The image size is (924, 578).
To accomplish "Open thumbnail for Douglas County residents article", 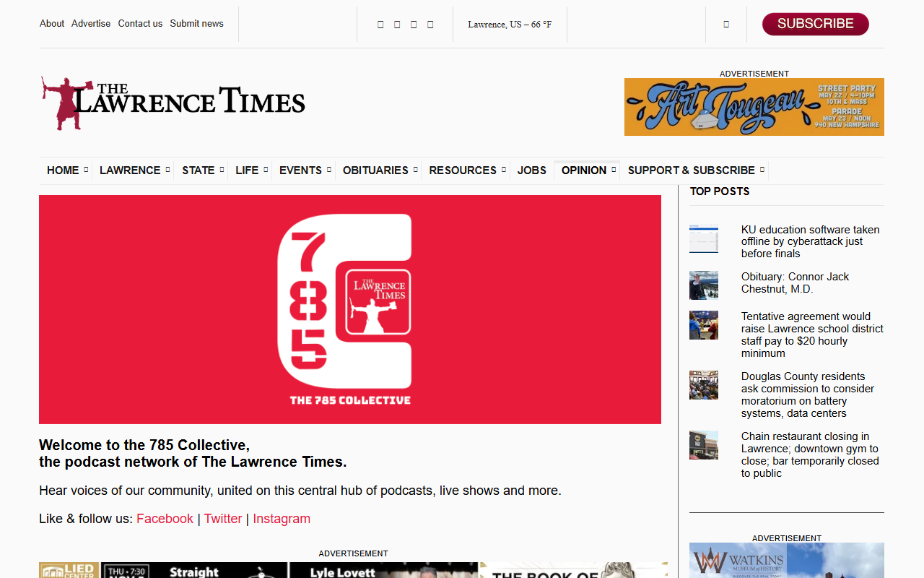I will click(x=704, y=385).
